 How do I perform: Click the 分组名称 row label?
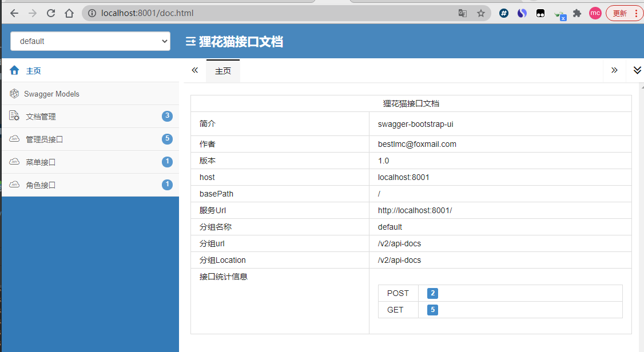click(x=216, y=227)
